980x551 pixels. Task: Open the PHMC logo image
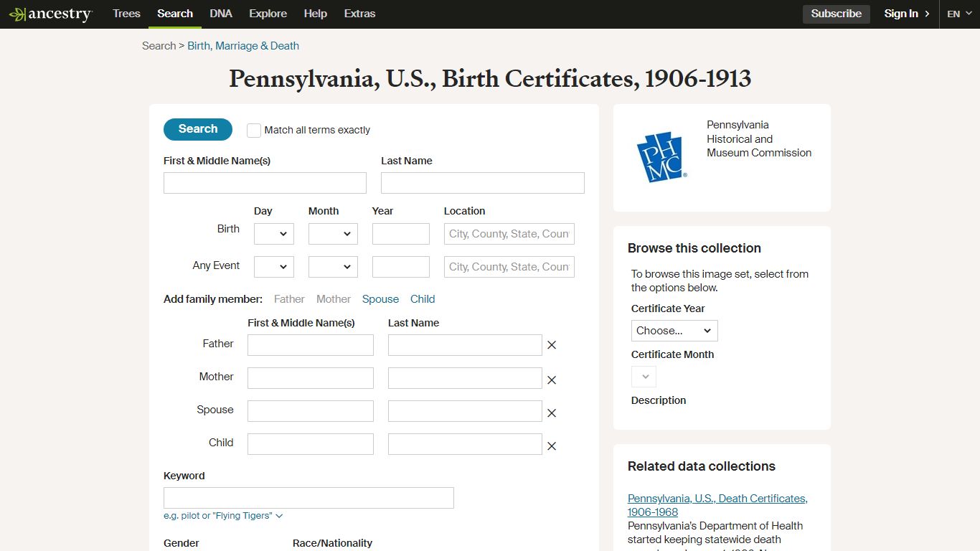click(x=662, y=157)
